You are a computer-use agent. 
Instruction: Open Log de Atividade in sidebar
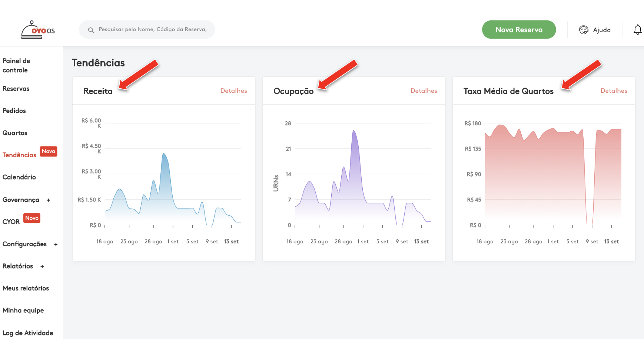click(x=28, y=333)
